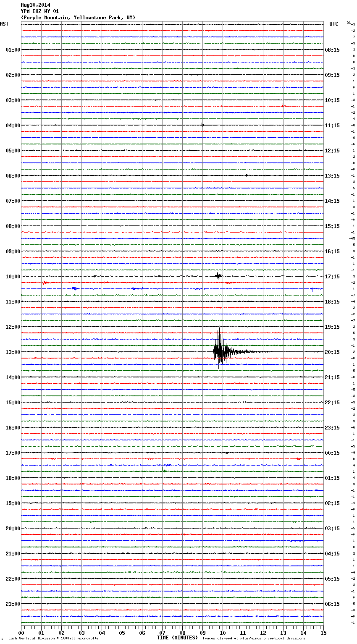Viewport: 357px width, 644px height.
Task: Click the 20:15 UTC time label
Action: 332,352
